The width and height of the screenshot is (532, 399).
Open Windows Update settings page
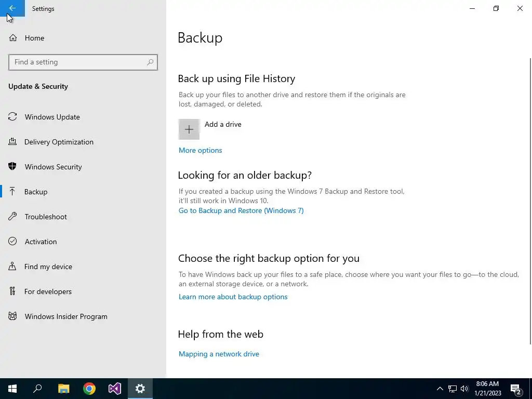point(83,117)
